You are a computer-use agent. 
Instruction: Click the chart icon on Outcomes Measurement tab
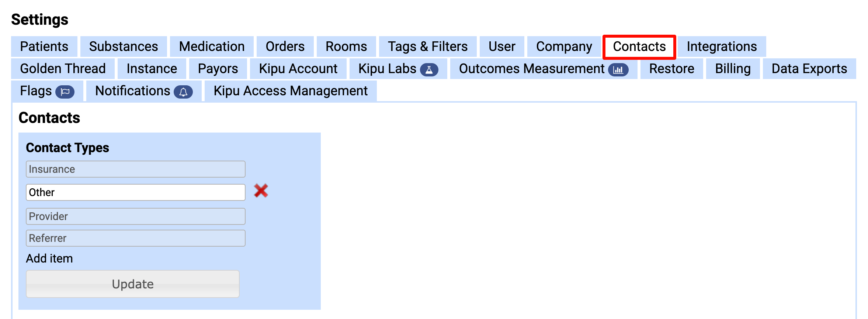[618, 69]
